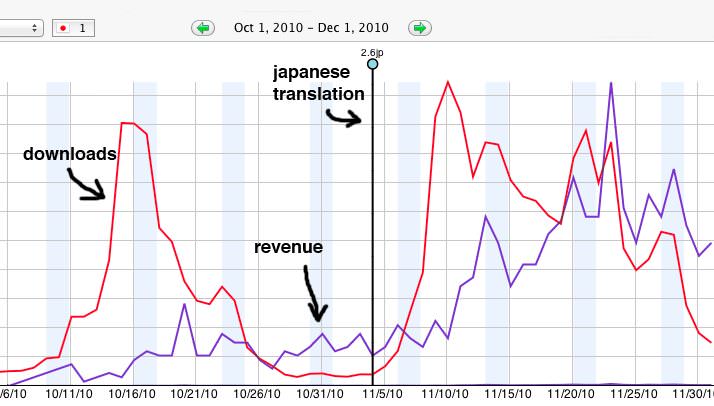This screenshot has width=714, height=406.
Task: Click the tallest purple revenue spike
Action: click(x=610, y=84)
